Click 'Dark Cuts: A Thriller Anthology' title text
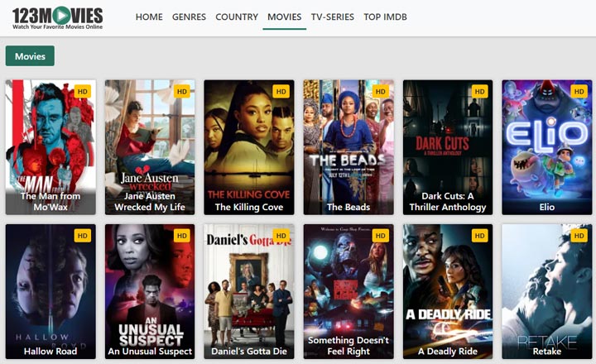The width and height of the screenshot is (596, 364). tap(448, 201)
